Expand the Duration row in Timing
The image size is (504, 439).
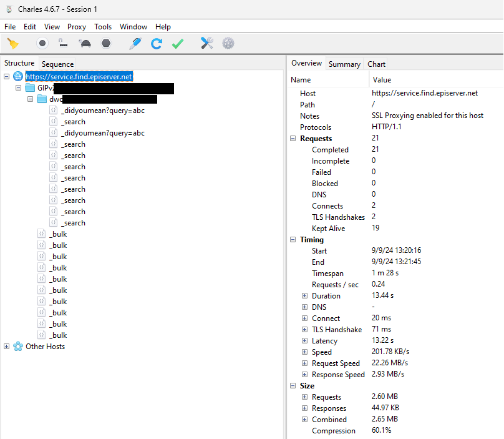pyautogui.click(x=305, y=296)
